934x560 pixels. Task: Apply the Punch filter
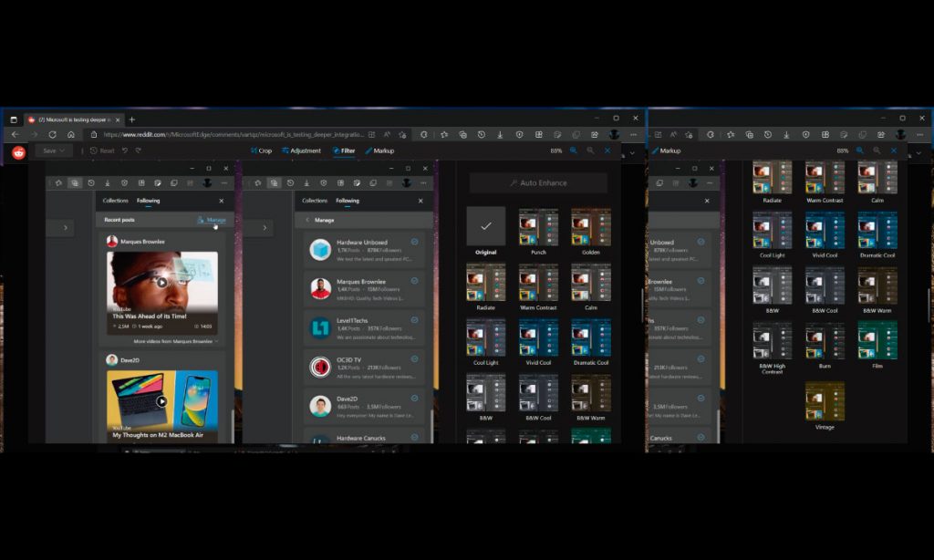pos(538,226)
